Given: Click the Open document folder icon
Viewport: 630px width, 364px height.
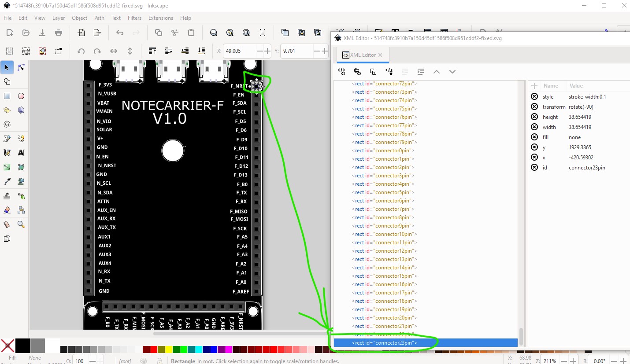Looking at the screenshot, I should click(26, 33).
